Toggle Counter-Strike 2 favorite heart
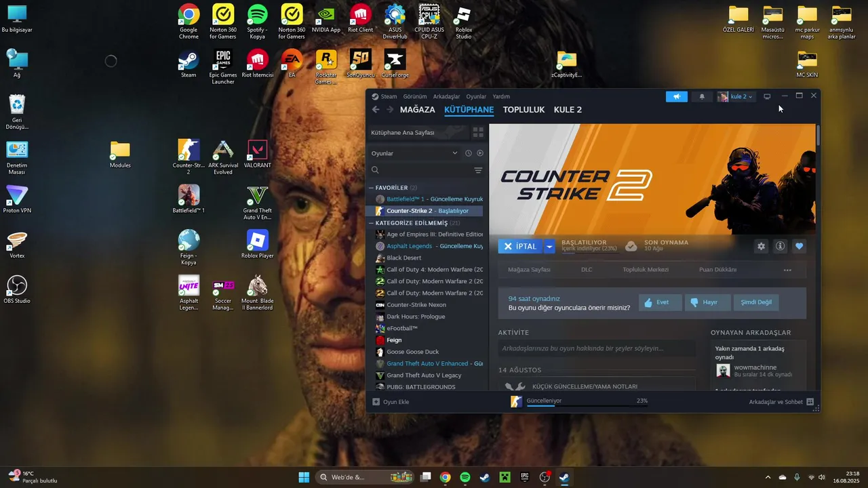Screen dimensions: 868x488 [799, 246]
